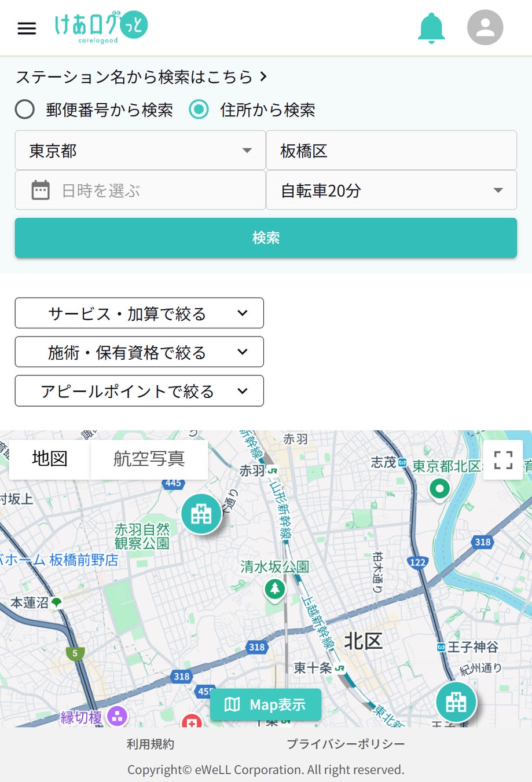Image resolution: width=532 pixels, height=782 pixels.
Task: Click the 本蓮沼 station marker
Action: click(x=57, y=602)
